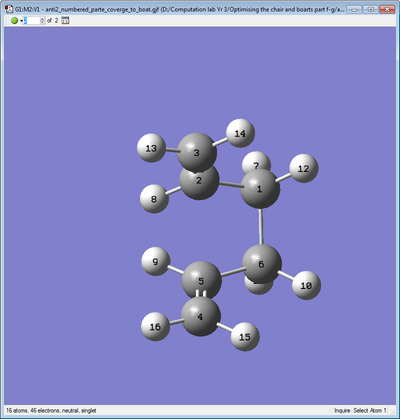Select carbon atom labeled 6
Viewport: 400px width, 419px height.
click(262, 264)
